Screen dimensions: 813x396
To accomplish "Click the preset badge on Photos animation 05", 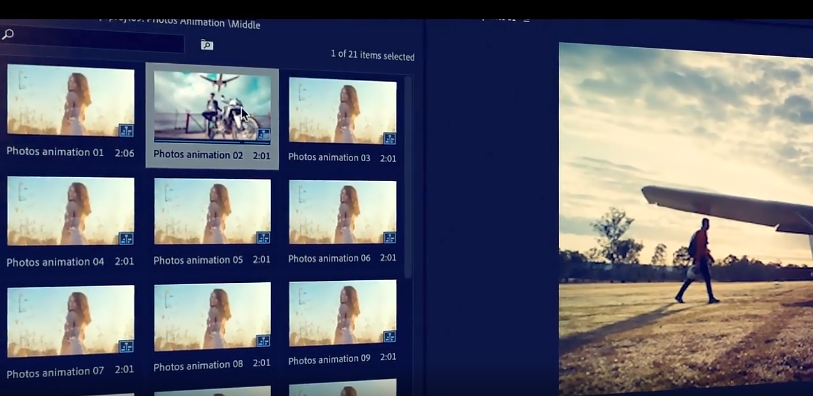I will [263, 237].
